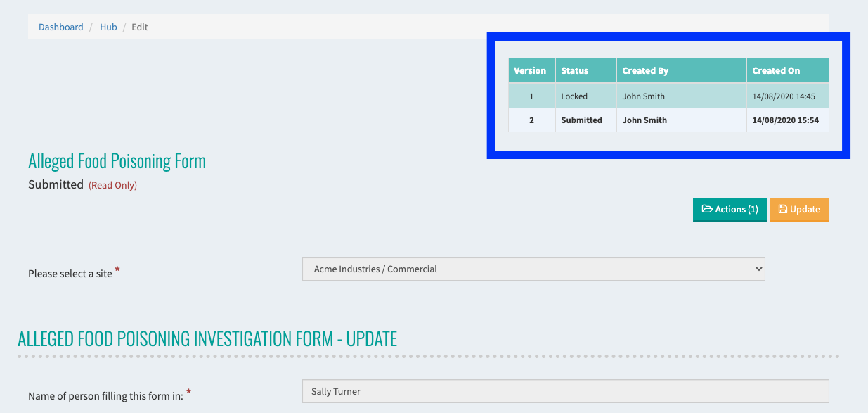868x413 pixels.
Task: Click the Alleged Food Poisoning Form title
Action: coord(117,161)
